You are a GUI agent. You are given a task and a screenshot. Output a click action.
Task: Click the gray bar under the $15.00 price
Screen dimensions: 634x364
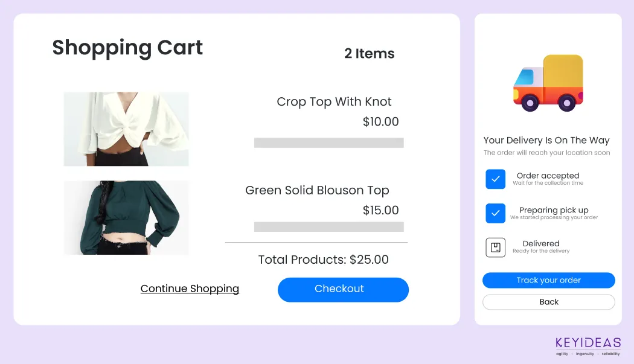(x=328, y=227)
